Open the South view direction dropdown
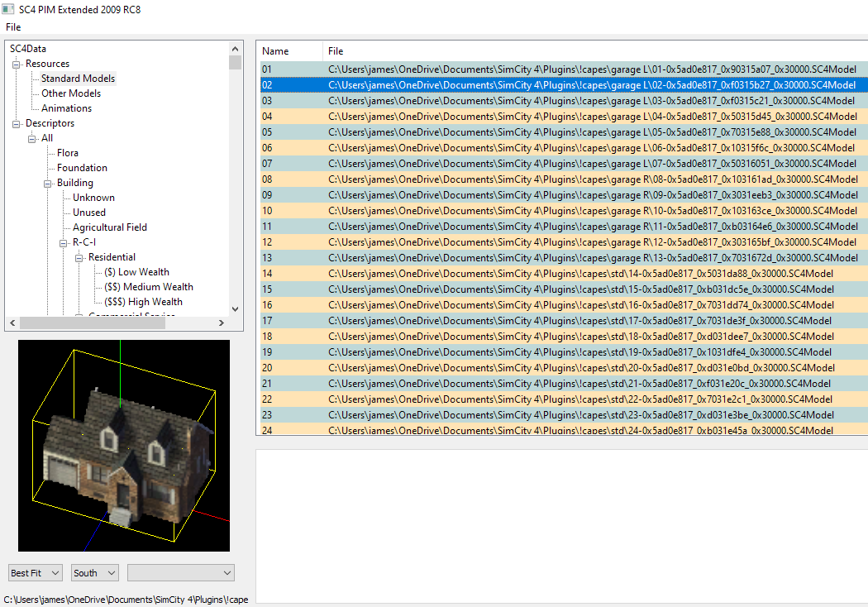 tap(95, 572)
